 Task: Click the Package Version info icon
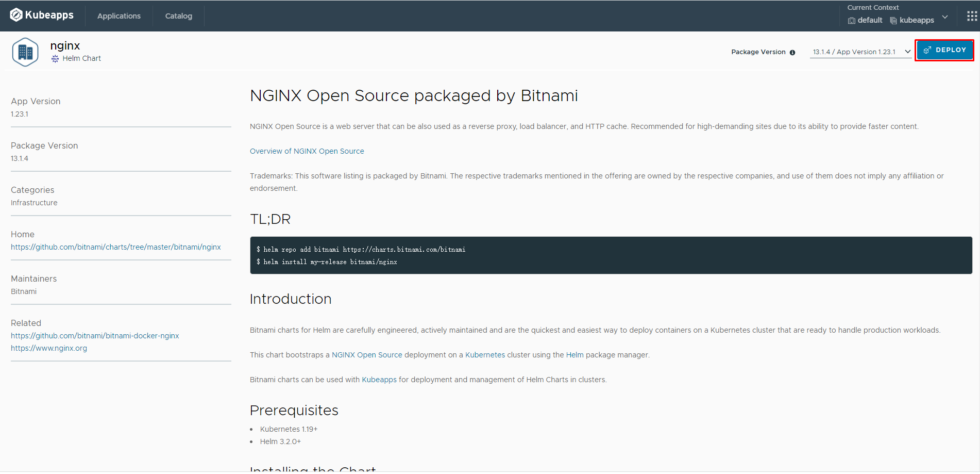point(792,53)
